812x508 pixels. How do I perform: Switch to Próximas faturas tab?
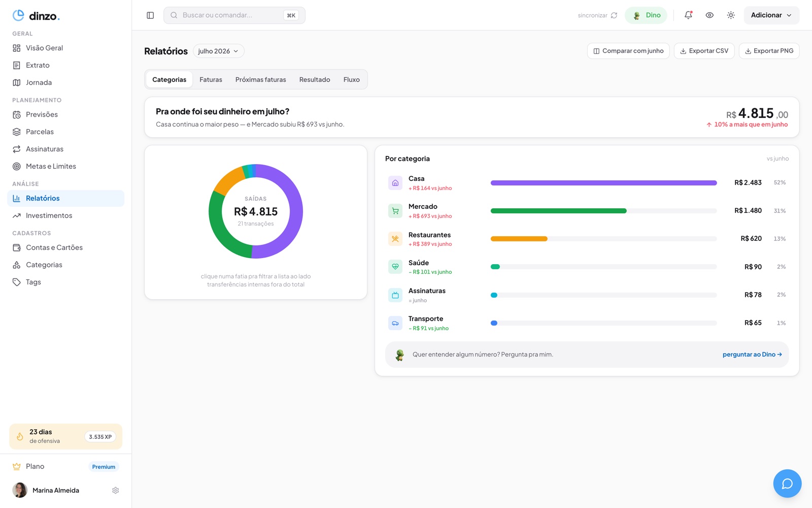tap(260, 79)
